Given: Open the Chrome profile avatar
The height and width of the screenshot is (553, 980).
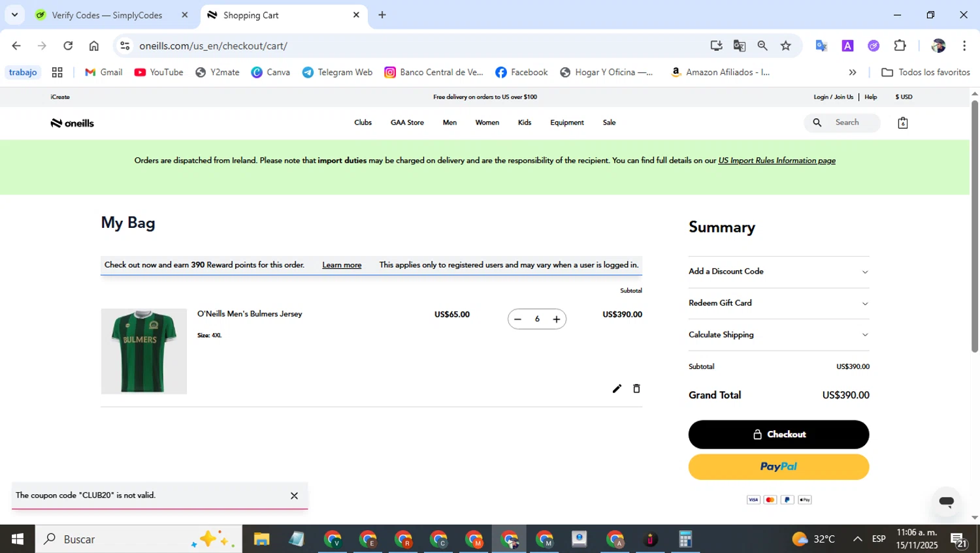Looking at the screenshot, I should point(939,46).
